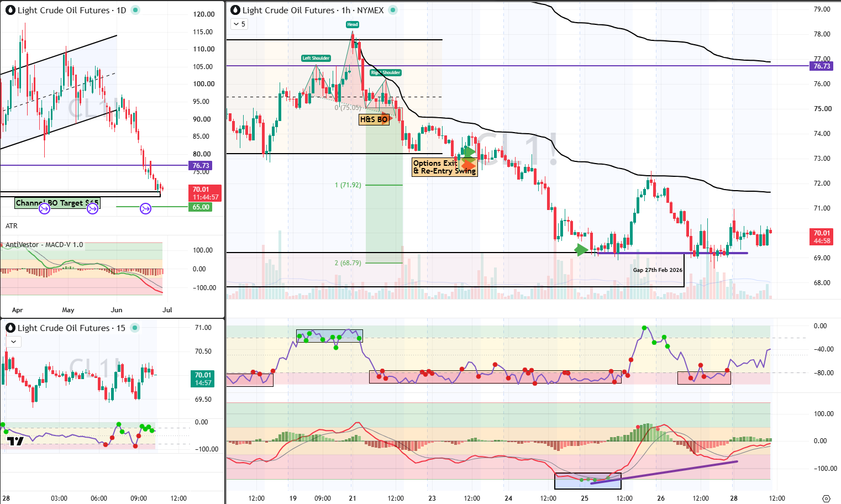Viewport: 841px width, 504px height.
Task: Select the Options Exit & Re-Entry Swing note
Action: 445,167
